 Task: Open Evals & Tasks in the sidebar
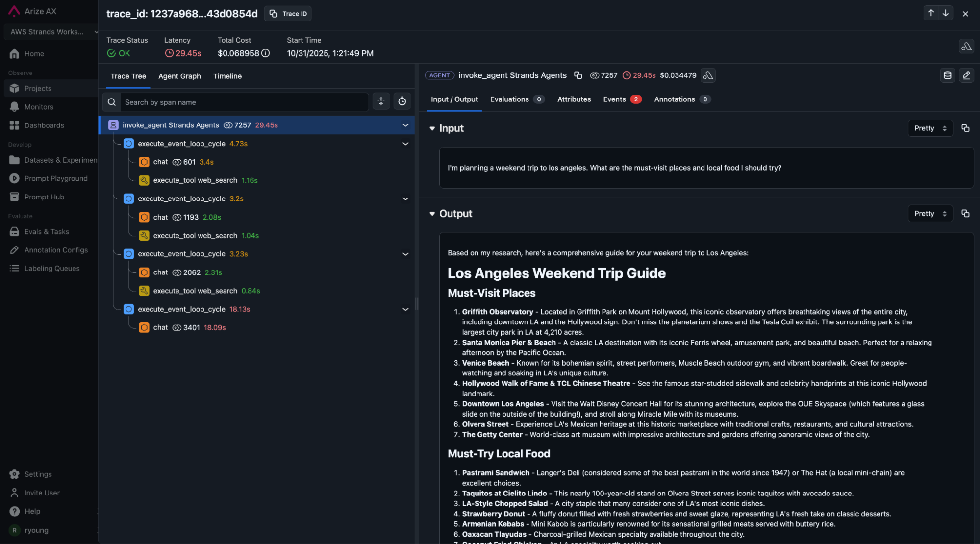point(46,231)
